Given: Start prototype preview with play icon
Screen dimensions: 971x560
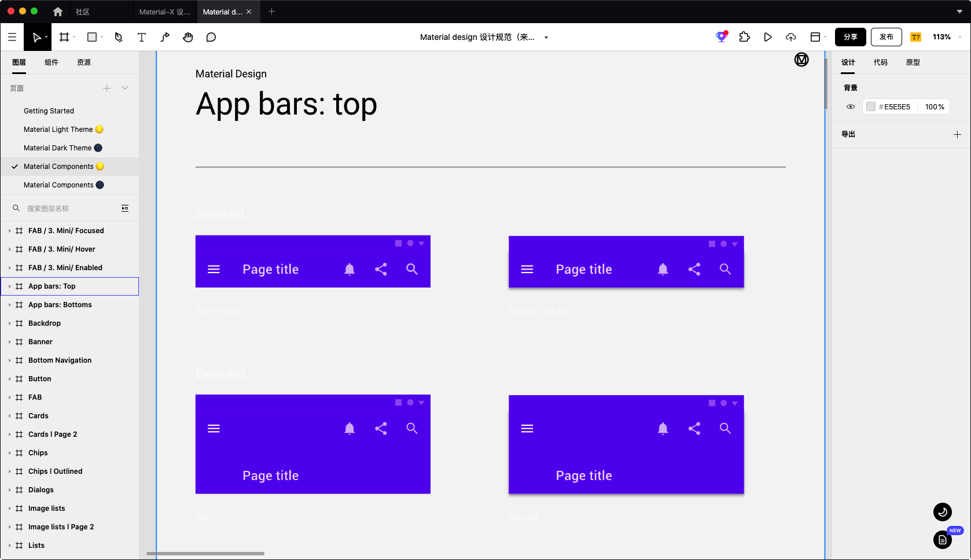Looking at the screenshot, I should point(768,37).
